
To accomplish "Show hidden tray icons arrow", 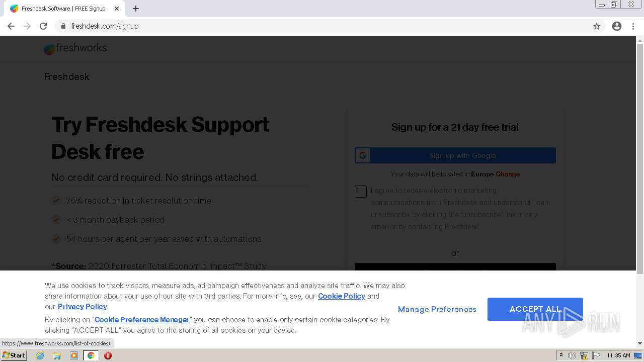I will point(561,355).
